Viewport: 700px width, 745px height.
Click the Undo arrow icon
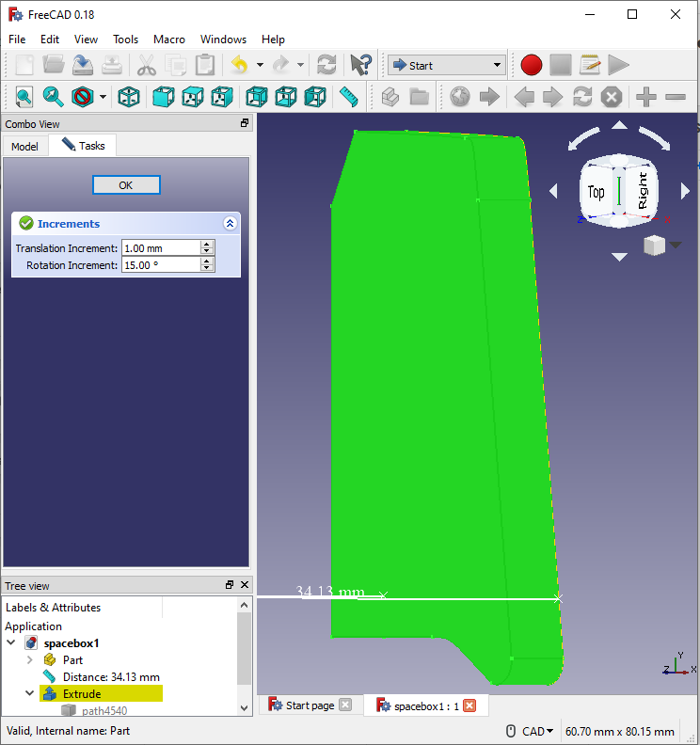(x=240, y=65)
